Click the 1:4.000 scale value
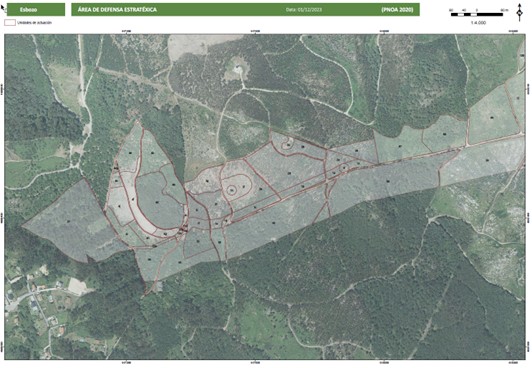The height and width of the screenshot is (368, 532). [x=478, y=23]
